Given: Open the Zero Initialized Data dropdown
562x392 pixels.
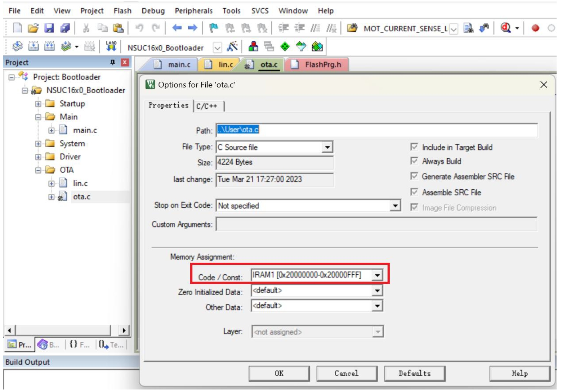Looking at the screenshot, I should click(x=377, y=290).
